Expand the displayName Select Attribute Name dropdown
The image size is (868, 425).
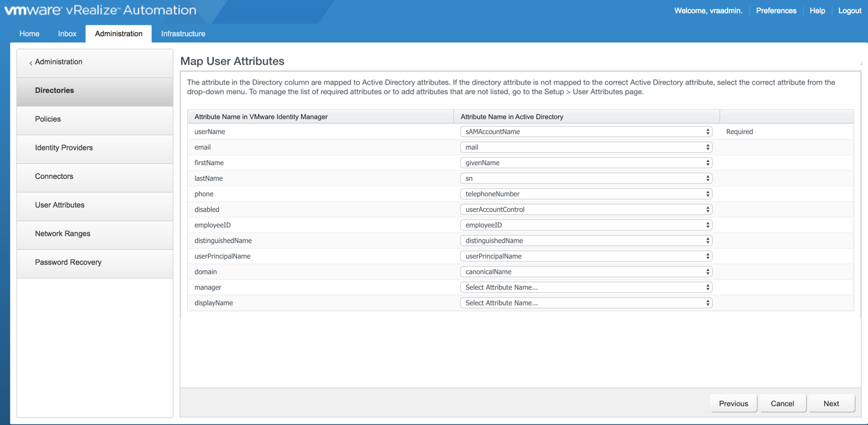point(586,303)
